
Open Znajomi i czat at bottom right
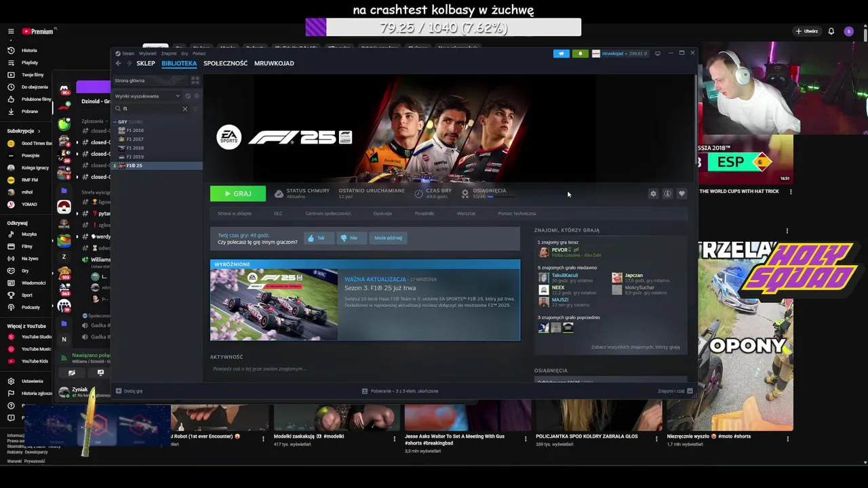click(x=675, y=391)
